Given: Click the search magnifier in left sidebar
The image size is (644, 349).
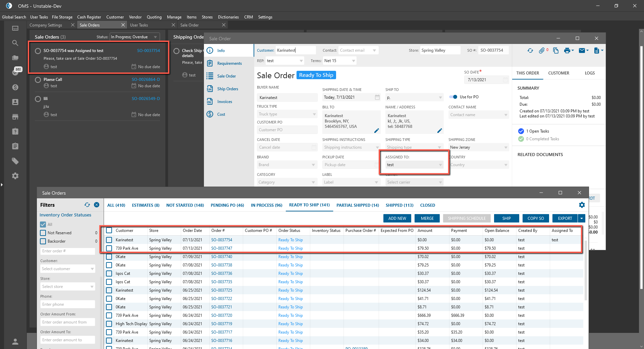Looking at the screenshot, I should pos(15,43).
